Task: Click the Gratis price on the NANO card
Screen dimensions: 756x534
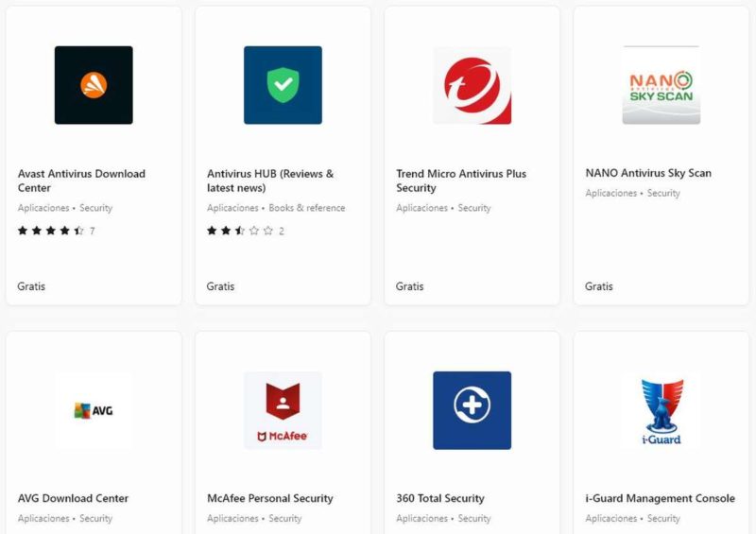Action: (x=599, y=286)
